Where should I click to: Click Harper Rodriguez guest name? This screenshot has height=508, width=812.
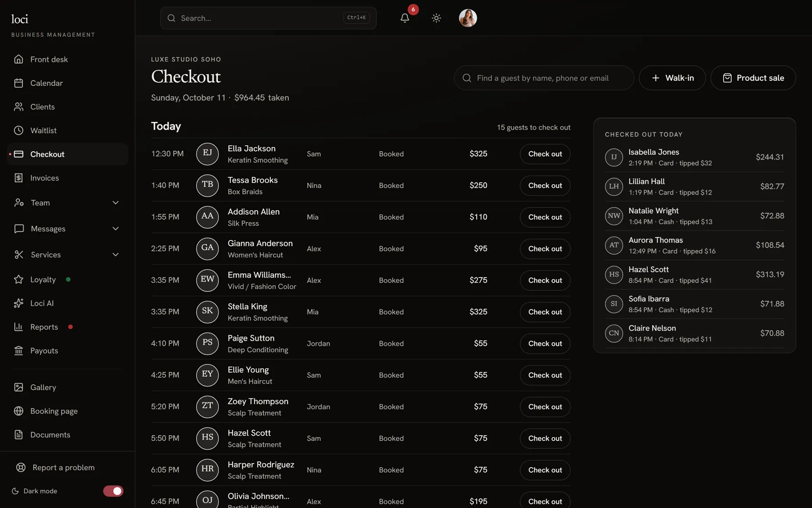click(x=261, y=465)
